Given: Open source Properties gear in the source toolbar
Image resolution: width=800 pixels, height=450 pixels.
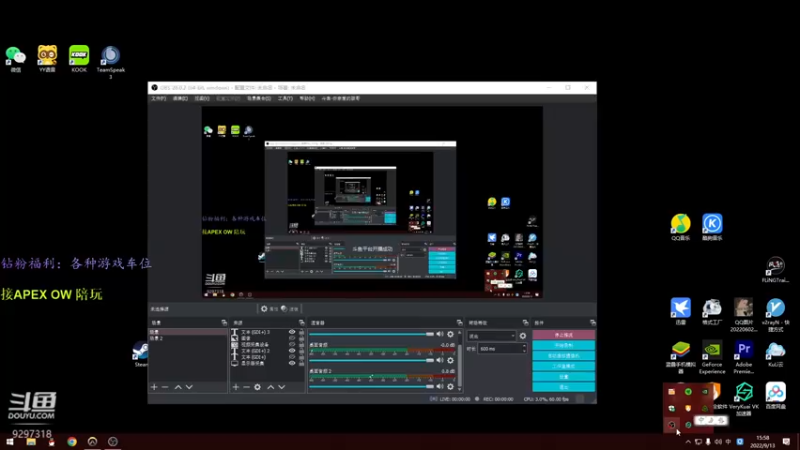Looking at the screenshot, I should [269, 309].
